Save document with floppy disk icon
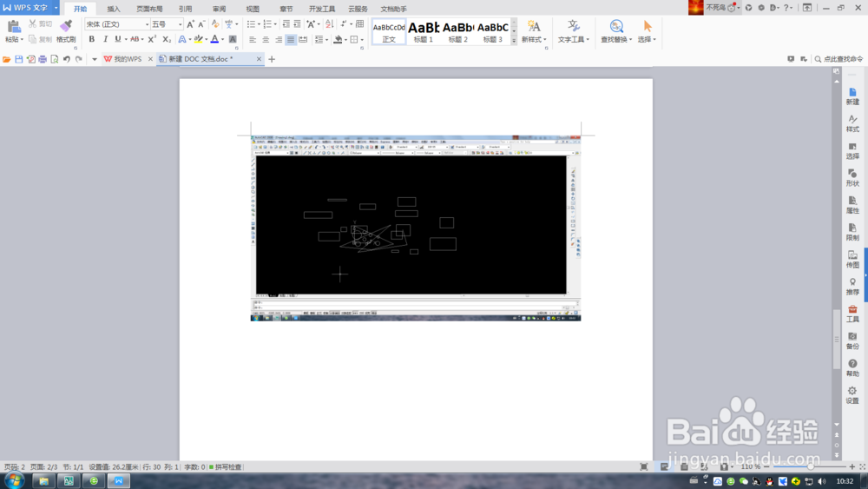This screenshot has width=868, height=489. coord(19,59)
